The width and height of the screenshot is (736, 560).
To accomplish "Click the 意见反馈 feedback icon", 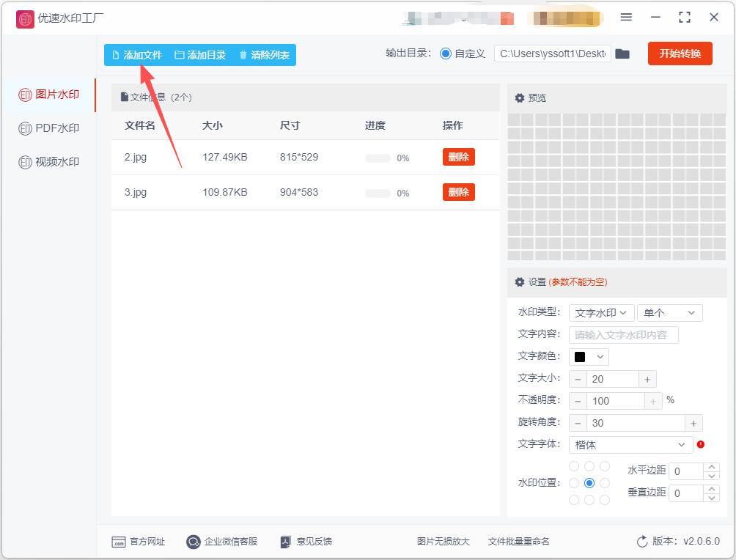I will coord(285,542).
